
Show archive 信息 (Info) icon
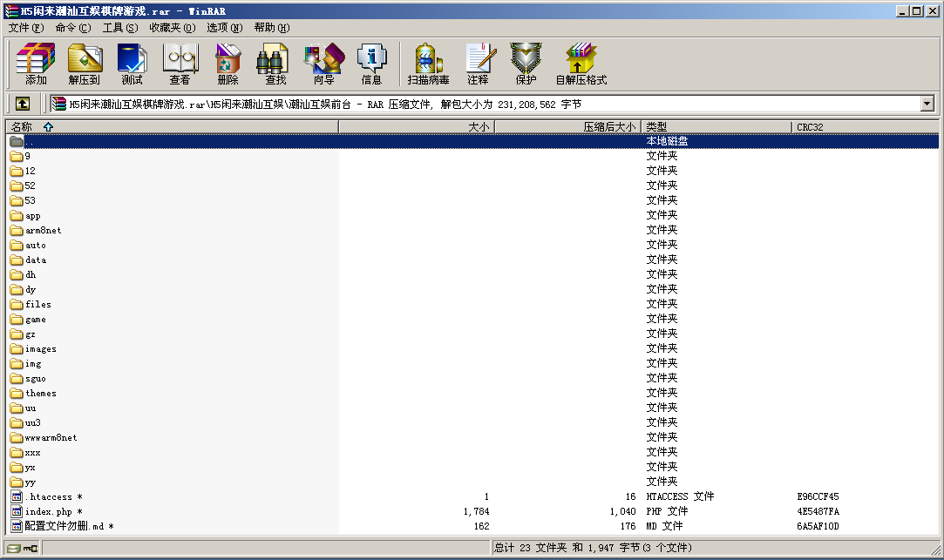pyautogui.click(x=371, y=64)
